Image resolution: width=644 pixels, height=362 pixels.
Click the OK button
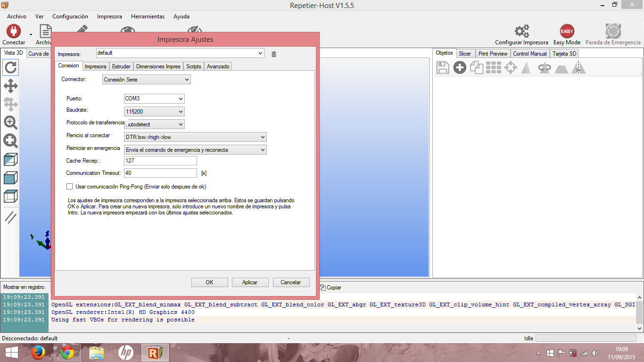(x=210, y=282)
